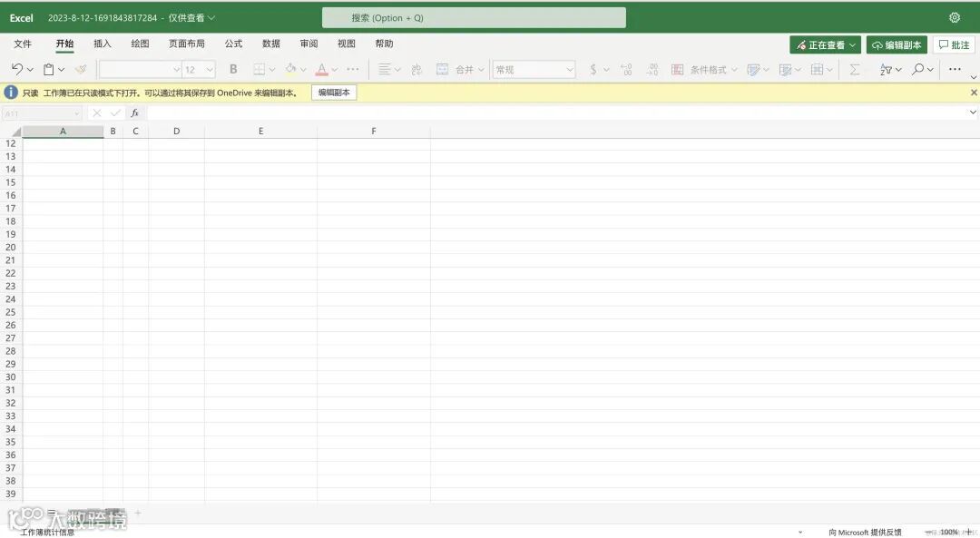The height and width of the screenshot is (538, 980).
Task: Click the blue info icon in banner
Action: (x=11, y=93)
